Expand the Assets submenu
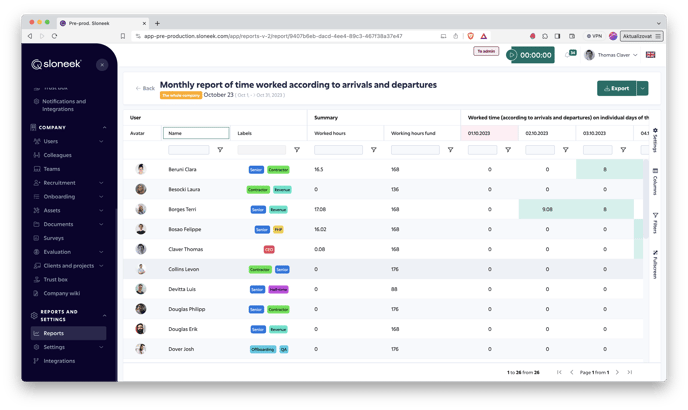This screenshot has height=410, width=688. (x=101, y=211)
